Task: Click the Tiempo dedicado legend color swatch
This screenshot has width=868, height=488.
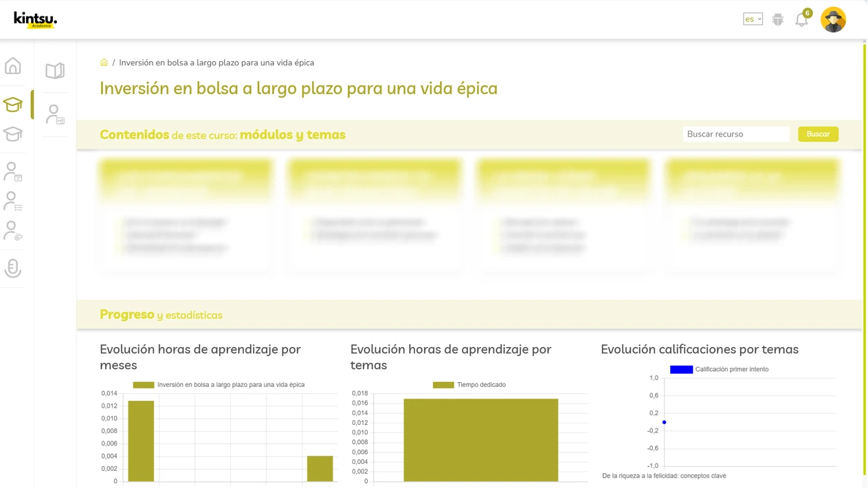Action: click(x=443, y=384)
